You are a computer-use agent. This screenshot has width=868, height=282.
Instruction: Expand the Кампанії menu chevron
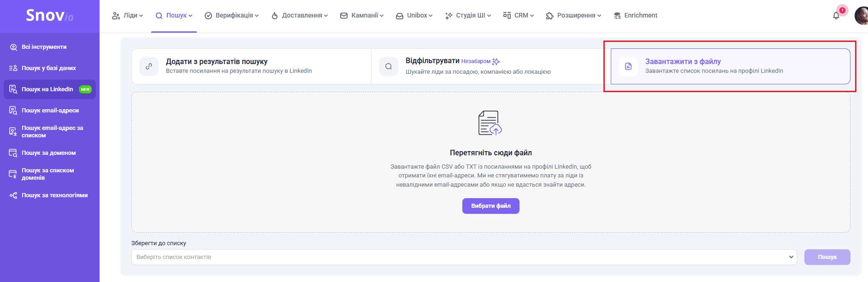click(x=382, y=16)
